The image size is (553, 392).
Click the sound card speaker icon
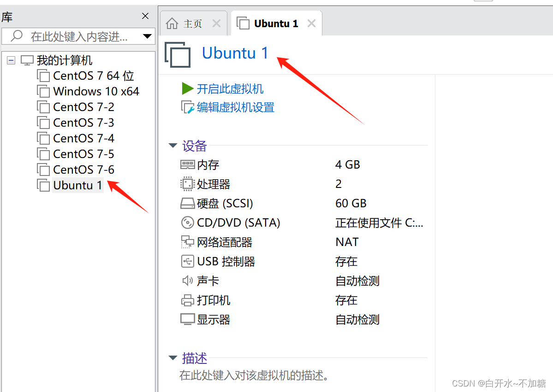click(187, 281)
